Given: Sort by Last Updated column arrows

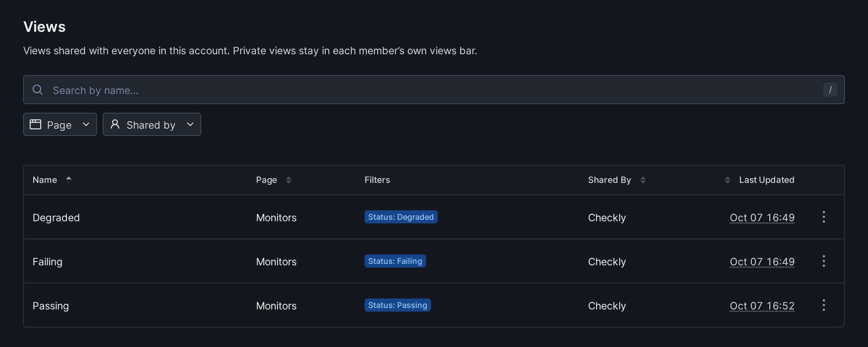Looking at the screenshot, I should (727, 180).
